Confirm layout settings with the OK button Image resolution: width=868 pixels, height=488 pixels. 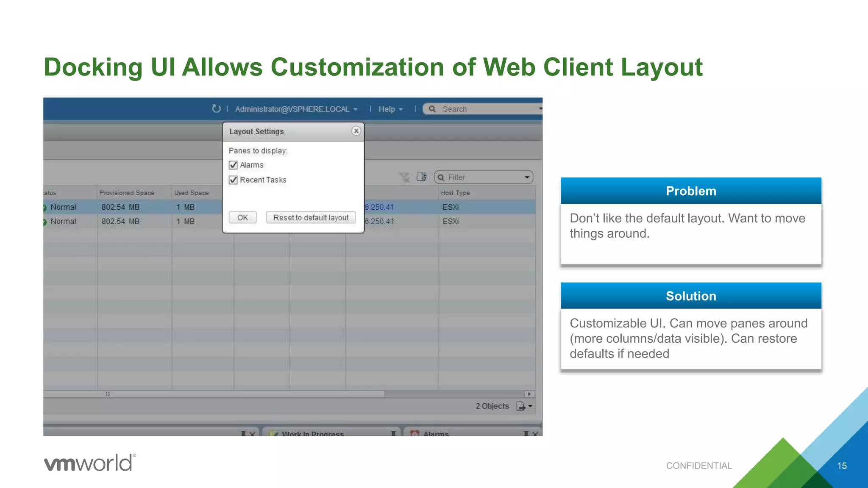(243, 217)
